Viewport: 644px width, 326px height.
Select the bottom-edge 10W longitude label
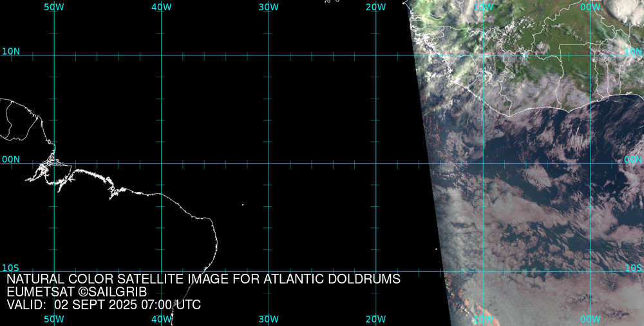[x=484, y=320]
